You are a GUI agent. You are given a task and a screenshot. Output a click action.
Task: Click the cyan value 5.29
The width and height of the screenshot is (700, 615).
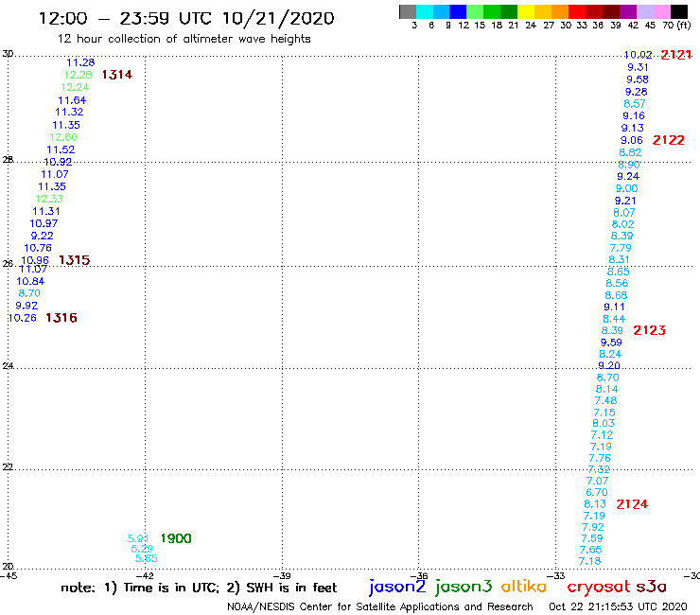tap(142, 549)
